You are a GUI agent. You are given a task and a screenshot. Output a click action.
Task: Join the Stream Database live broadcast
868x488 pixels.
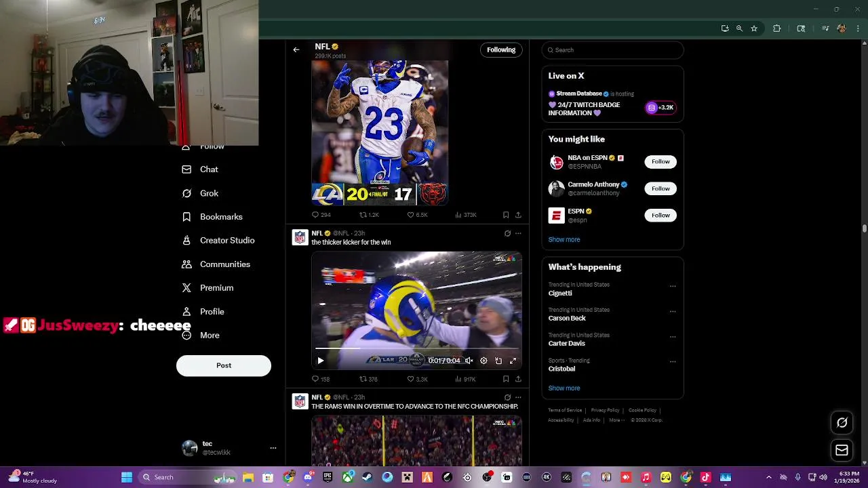660,107
